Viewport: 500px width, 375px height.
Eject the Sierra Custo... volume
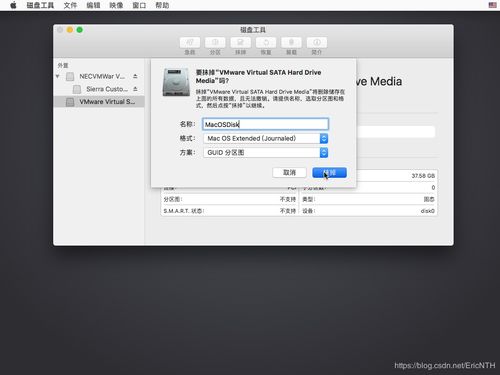tap(135, 89)
